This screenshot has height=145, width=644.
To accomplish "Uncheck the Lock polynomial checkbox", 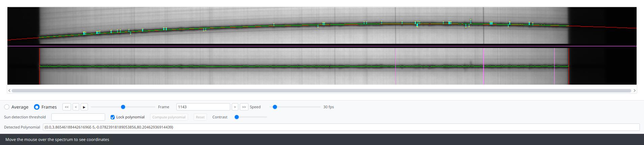I will (113, 117).
